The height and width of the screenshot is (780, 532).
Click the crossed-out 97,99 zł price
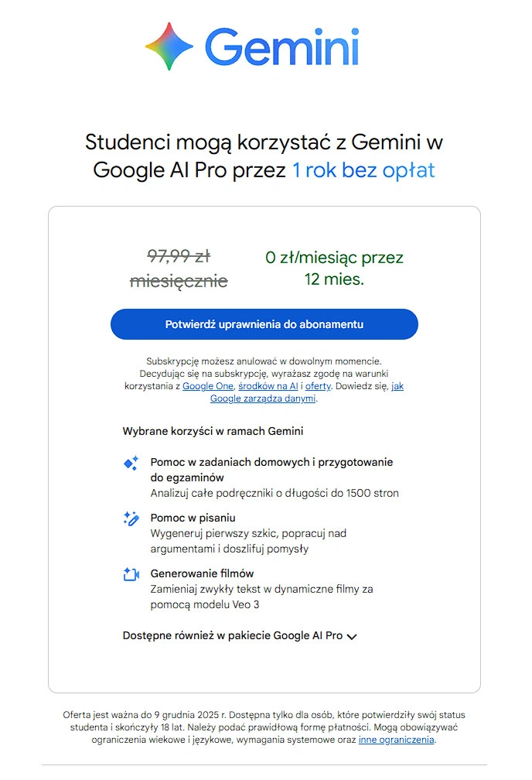pos(179,256)
